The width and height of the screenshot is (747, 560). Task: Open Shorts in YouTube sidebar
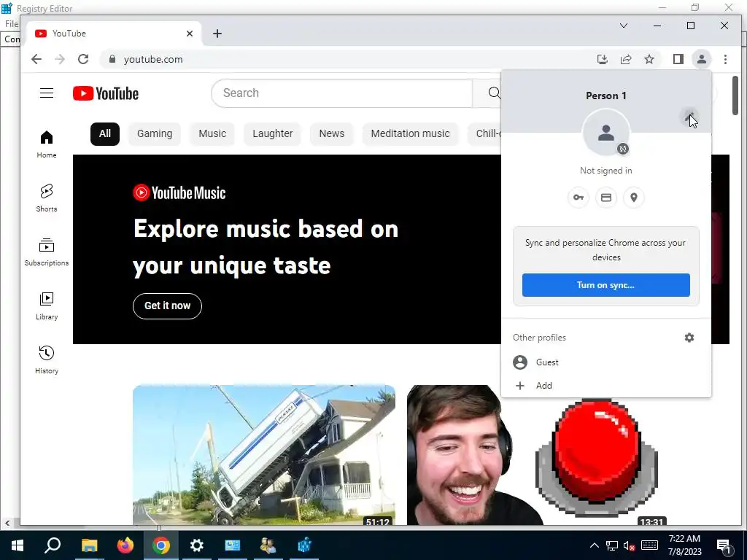pyautogui.click(x=47, y=198)
